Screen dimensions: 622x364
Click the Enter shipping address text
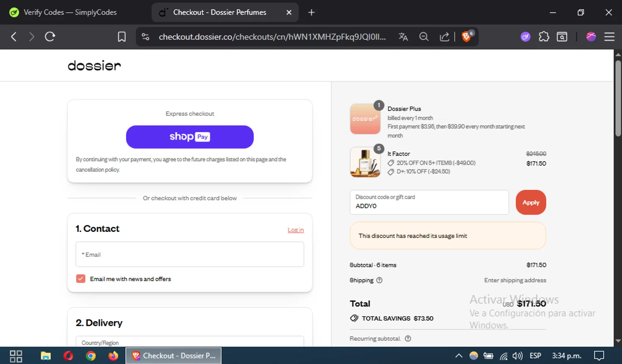tap(515, 280)
